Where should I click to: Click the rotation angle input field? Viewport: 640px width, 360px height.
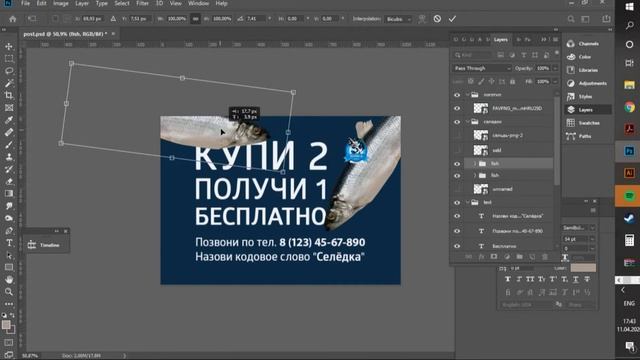256,19
